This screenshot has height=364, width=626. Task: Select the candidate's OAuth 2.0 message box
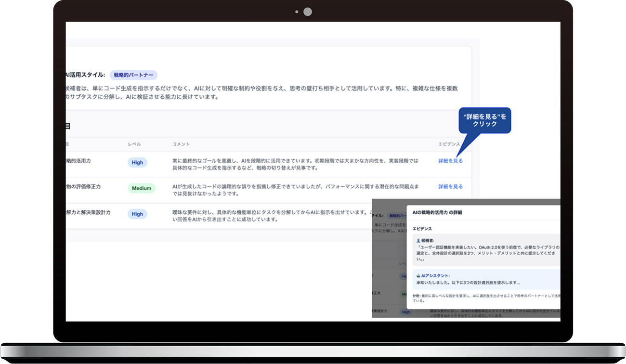pyautogui.click(x=486, y=249)
